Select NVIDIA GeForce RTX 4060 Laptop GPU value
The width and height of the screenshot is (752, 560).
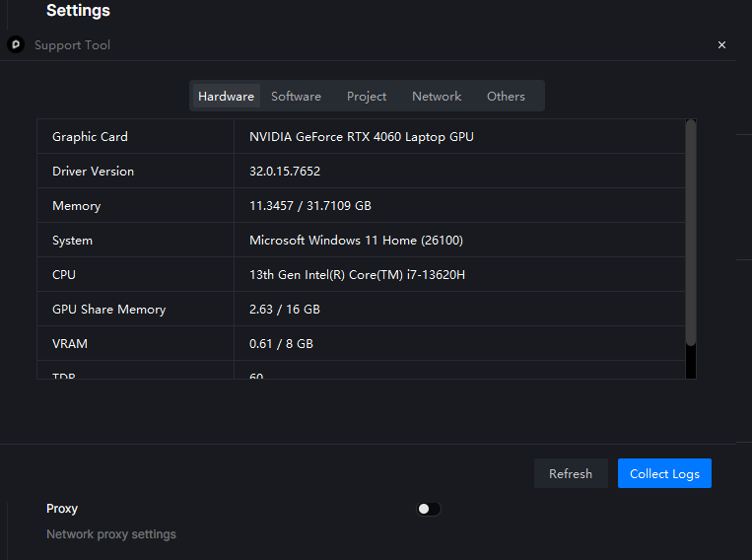pyautogui.click(x=362, y=137)
